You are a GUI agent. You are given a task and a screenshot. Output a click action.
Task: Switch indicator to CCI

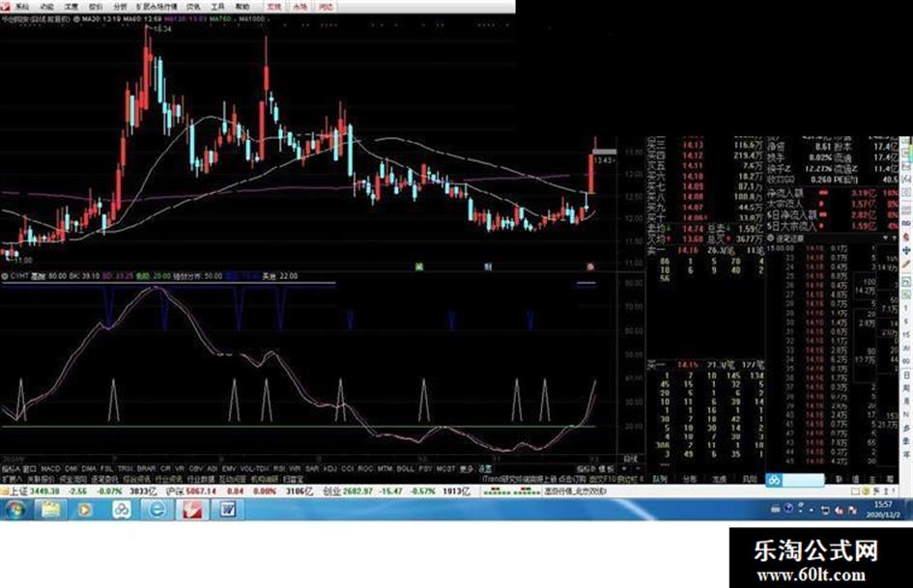tap(348, 468)
